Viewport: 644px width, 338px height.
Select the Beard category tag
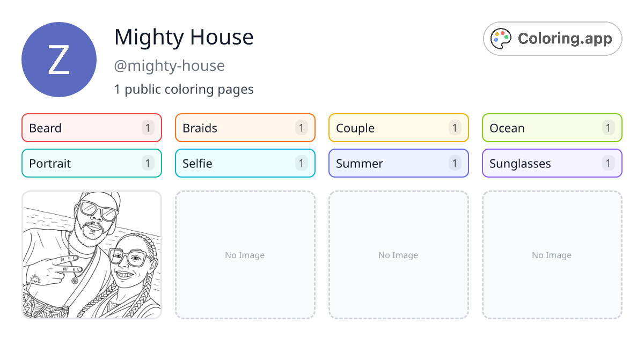click(x=91, y=128)
